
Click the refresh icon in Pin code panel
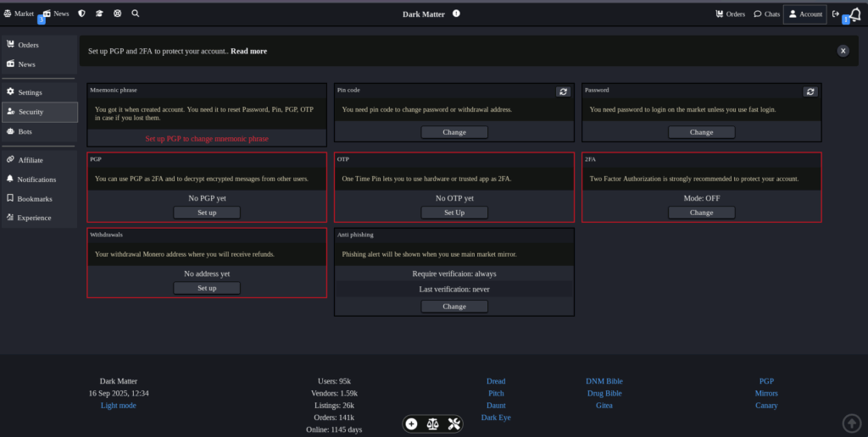pos(563,91)
